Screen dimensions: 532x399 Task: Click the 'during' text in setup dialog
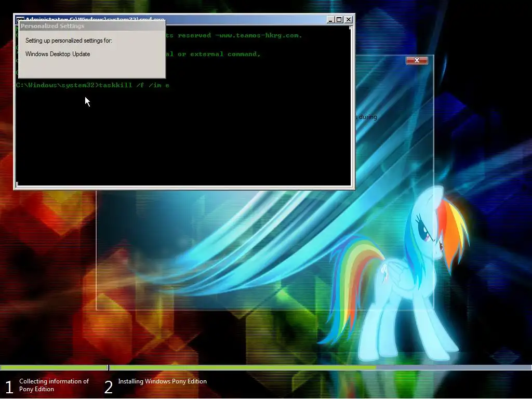pyautogui.click(x=368, y=117)
